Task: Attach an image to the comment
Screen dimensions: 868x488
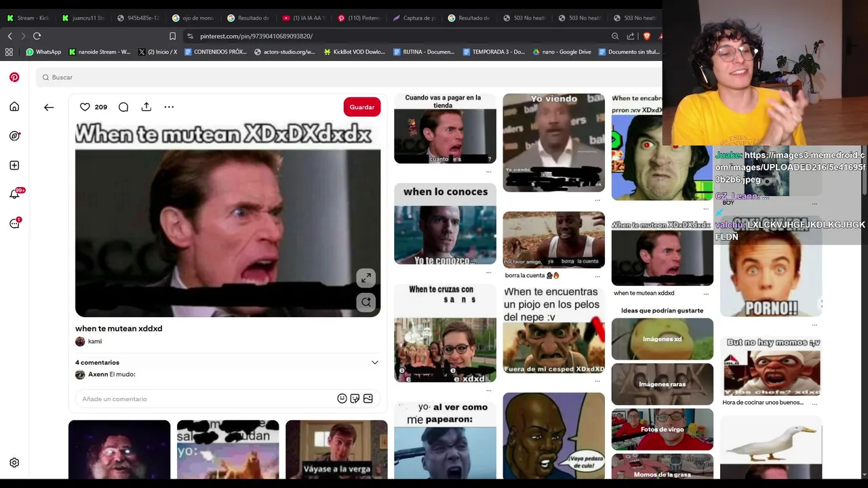Action: click(368, 399)
